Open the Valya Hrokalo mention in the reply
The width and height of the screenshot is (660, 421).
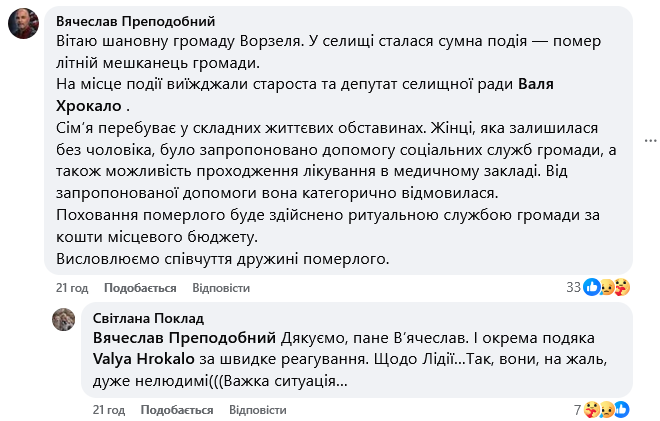[x=146, y=360]
